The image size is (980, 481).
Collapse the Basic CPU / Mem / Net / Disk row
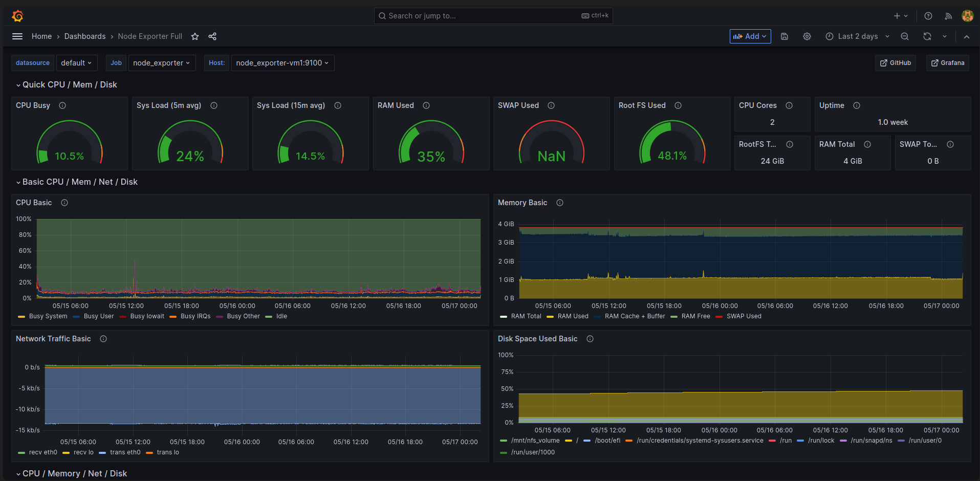click(x=77, y=182)
